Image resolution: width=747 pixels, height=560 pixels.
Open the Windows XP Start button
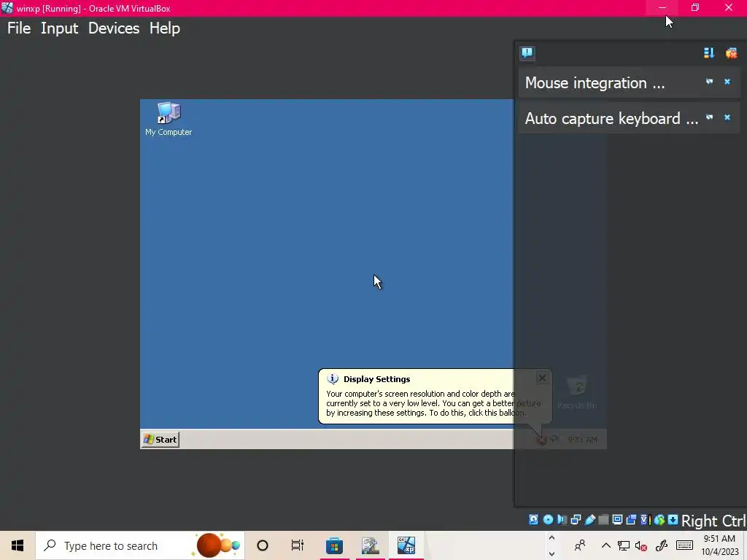pyautogui.click(x=160, y=440)
